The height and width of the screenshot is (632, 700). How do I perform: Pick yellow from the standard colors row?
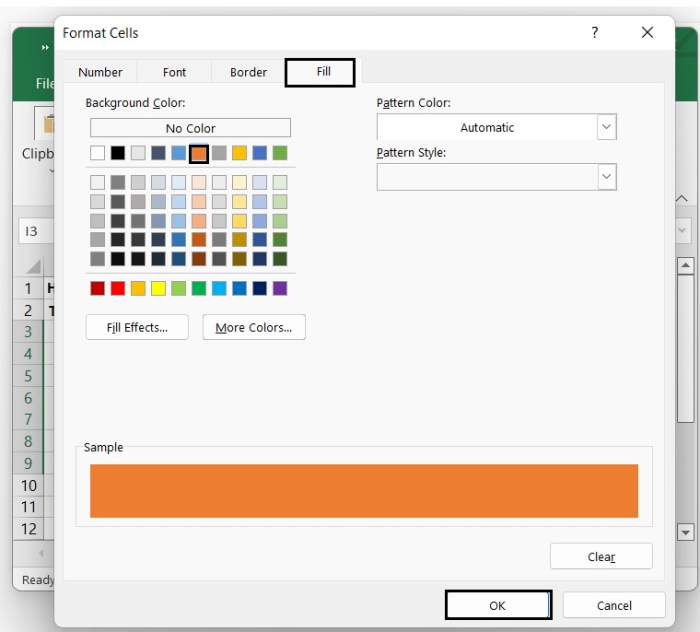pyautogui.click(x=158, y=288)
